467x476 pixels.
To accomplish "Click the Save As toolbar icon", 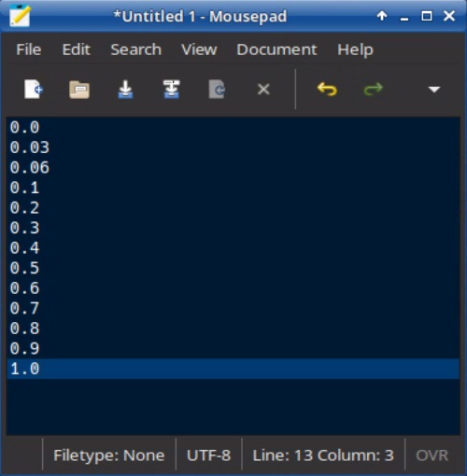I will coord(171,90).
